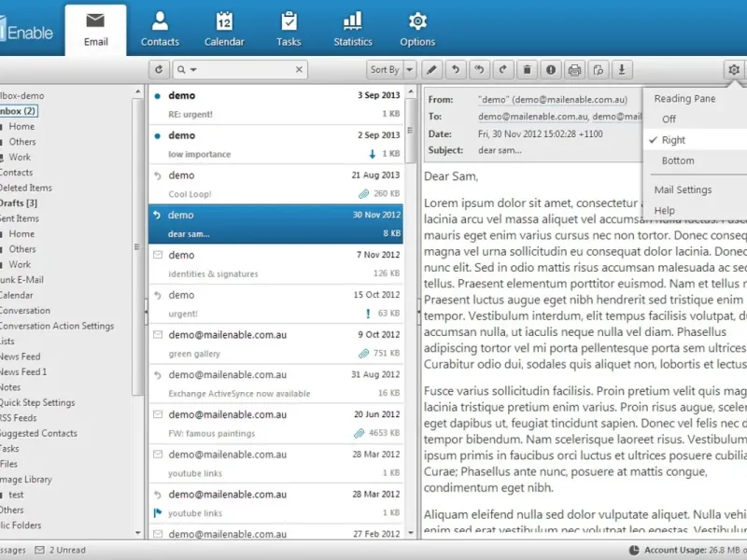This screenshot has height=560, width=747.
Task: Open the 'Cool Loop!' message
Action: pyautogui.click(x=275, y=184)
